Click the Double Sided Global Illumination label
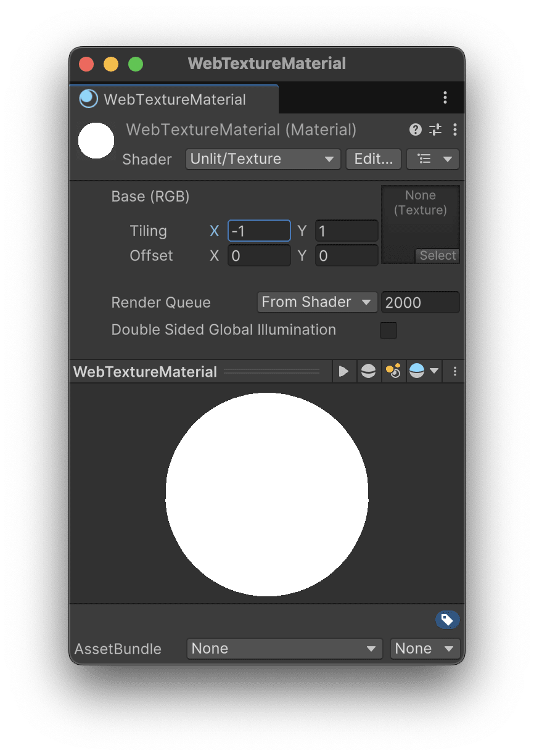534x756 pixels. (x=224, y=330)
